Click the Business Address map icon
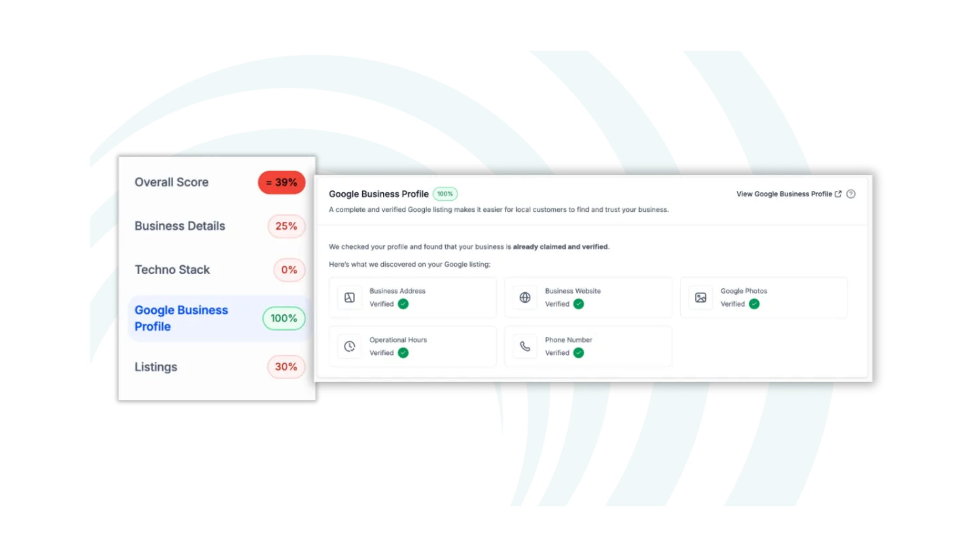Screen dimensions: 980x551 349,297
